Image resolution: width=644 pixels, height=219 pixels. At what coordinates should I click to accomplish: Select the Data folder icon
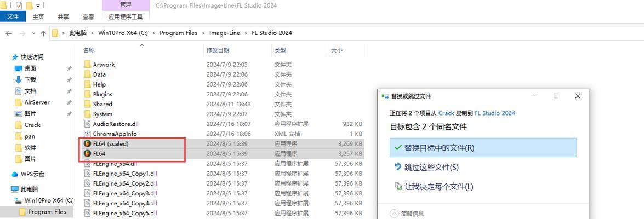point(87,74)
